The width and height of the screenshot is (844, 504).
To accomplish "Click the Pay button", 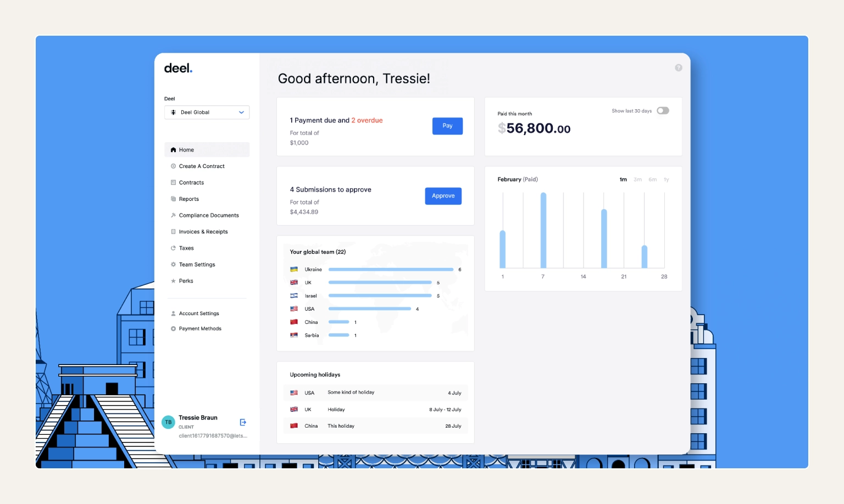I will 447,126.
